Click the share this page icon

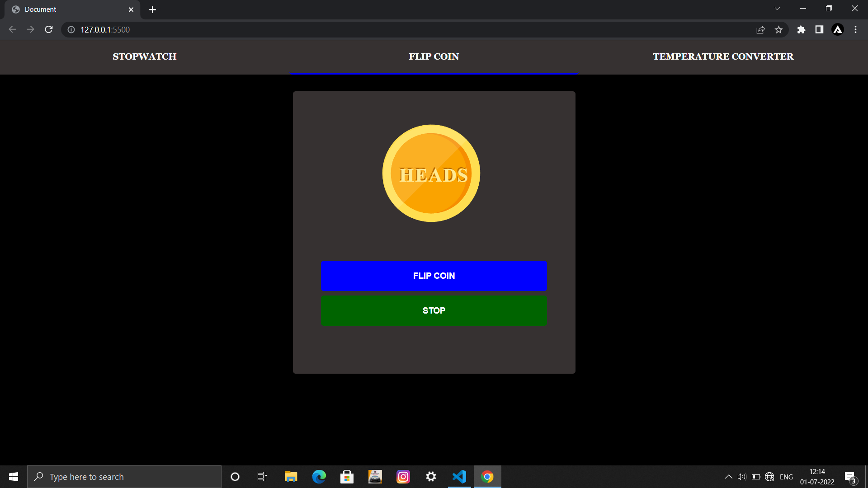(760, 29)
